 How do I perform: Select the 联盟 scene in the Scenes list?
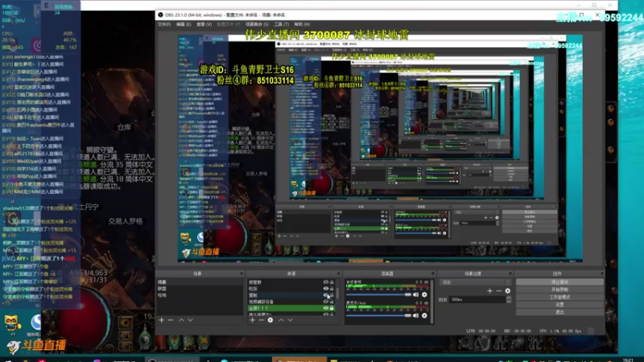coord(200,289)
